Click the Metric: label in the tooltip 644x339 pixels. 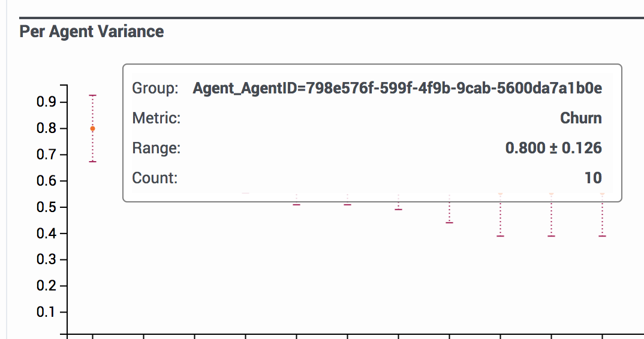click(x=156, y=118)
